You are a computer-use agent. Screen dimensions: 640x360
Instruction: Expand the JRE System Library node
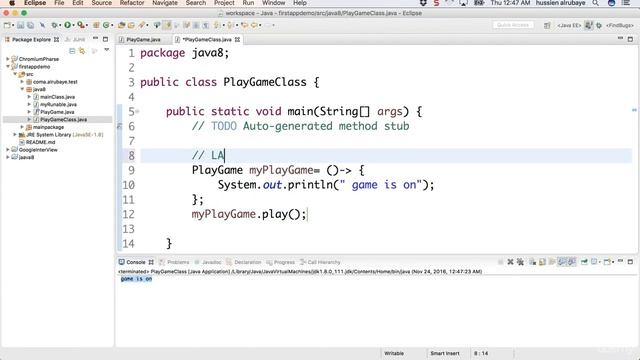[15, 134]
